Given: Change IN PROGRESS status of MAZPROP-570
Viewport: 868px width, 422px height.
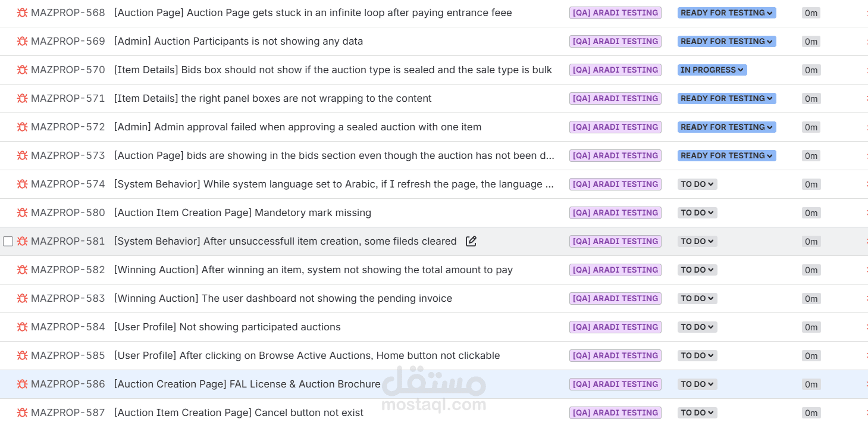Looking at the screenshot, I should (x=712, y=70).
